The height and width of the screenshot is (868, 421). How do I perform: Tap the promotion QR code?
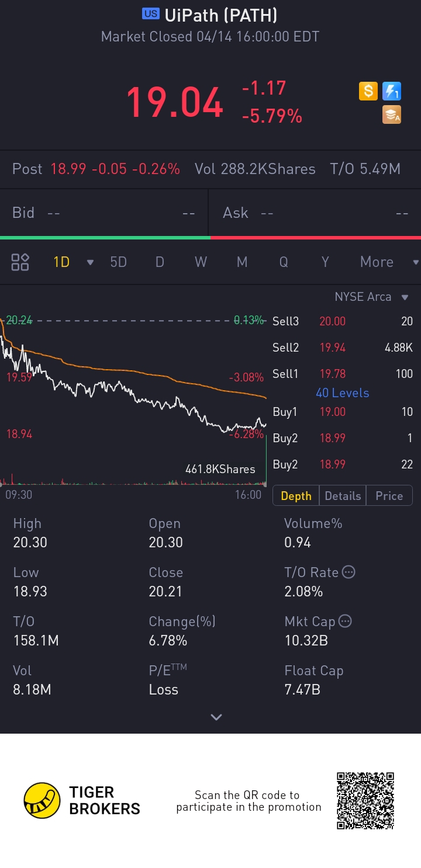pyautogui.click(x=365, y=800)
